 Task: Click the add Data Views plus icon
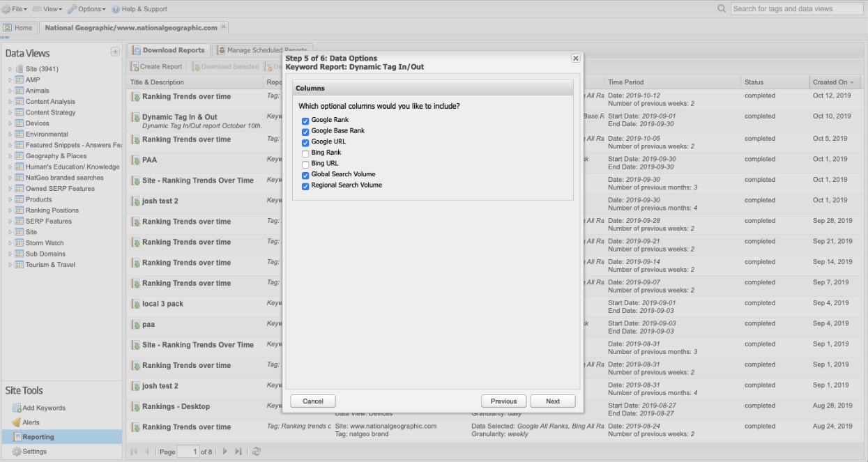point(115,52)
